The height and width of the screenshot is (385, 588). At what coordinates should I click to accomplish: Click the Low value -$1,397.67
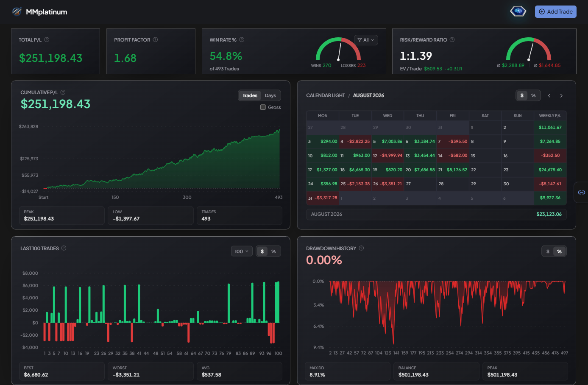[126, 219]
